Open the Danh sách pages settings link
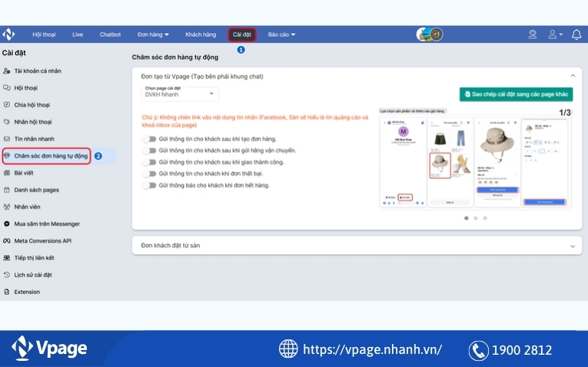 (36, 190)
